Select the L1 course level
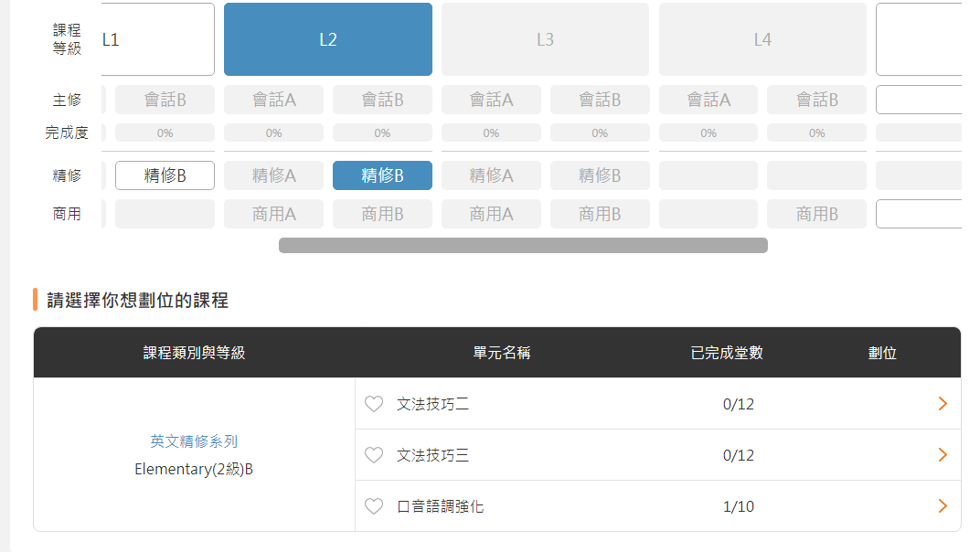 pyautogui.click(x=157, y=39)
